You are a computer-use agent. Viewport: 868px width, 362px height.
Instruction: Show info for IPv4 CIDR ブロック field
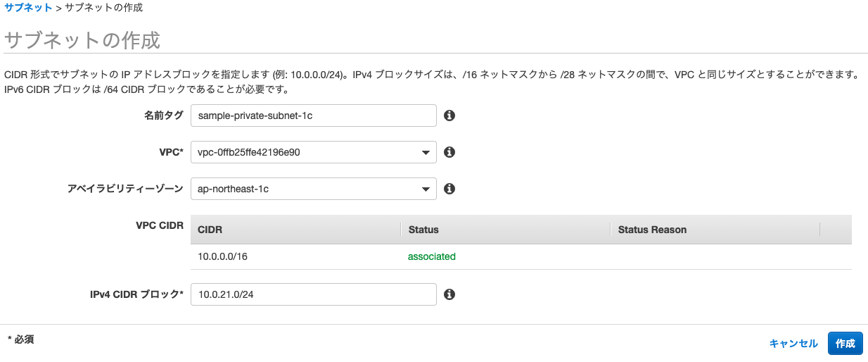[449, 294]
